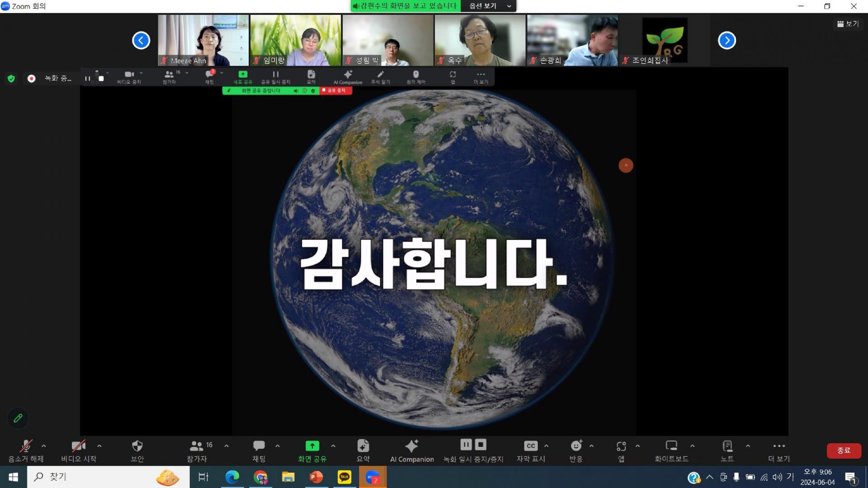Viewport: 868px width, 488px height.
Task: Expand the screen share options caret
Action: coord(333,446)
